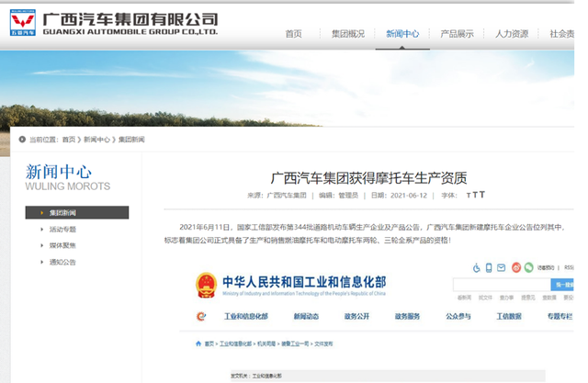Image resolution: width=588 pixels, height=383 pixels.
Task: Open 通知公告 in the sidebar menu
Action: (x=62, y=262)
